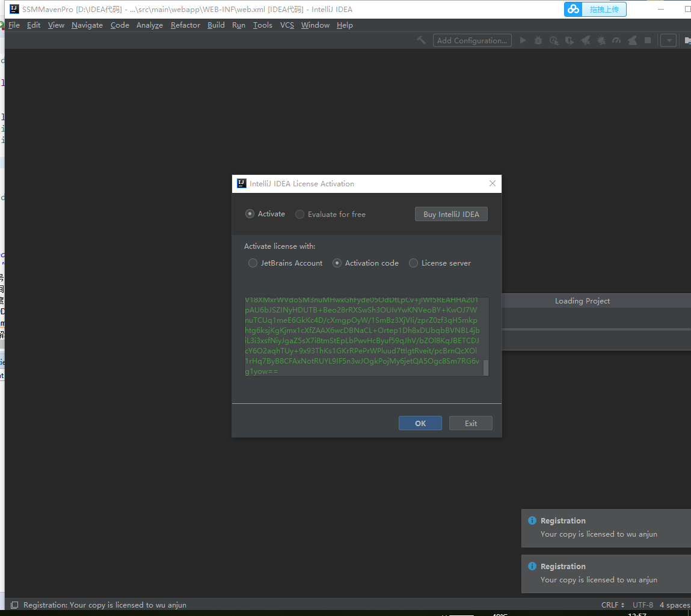
Task: Click the IntelliJ IDEA window logo icon
Action: coord(14,9)
